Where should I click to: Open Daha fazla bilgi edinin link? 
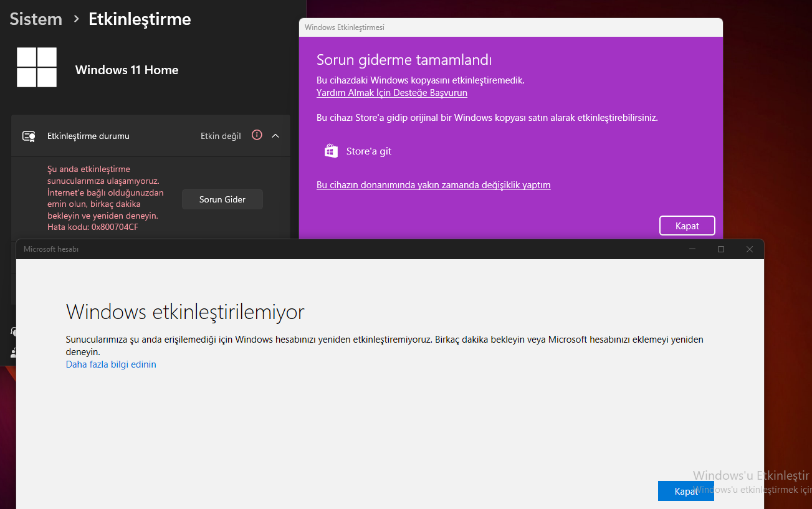pos(111,364)
